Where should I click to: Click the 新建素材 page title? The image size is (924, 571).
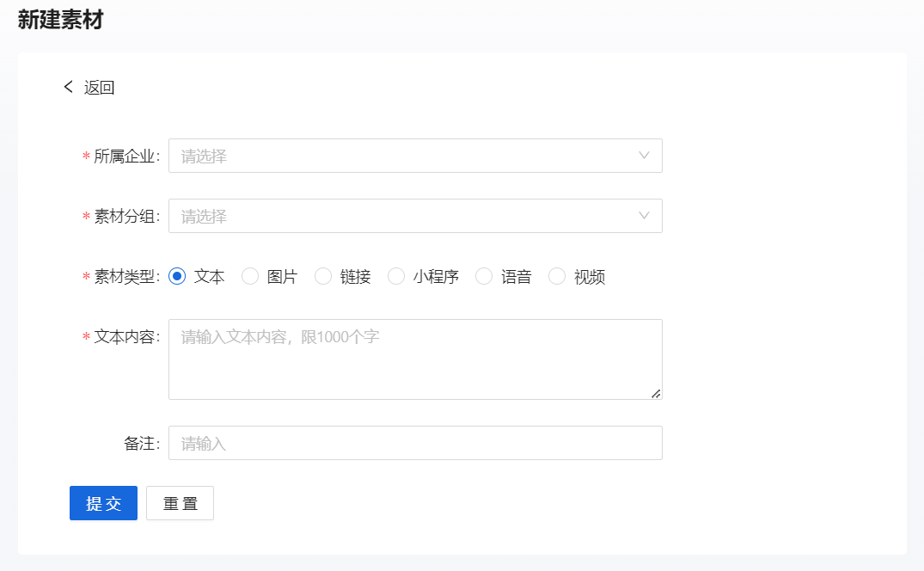pos(61,20)
